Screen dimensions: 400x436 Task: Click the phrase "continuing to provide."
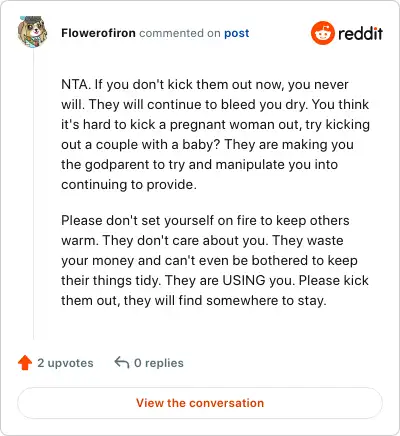pos(129,185)
